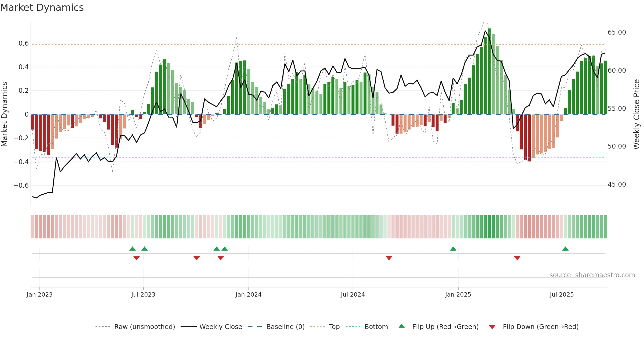Click the Jan 2025 x-axis label
The height and width of the screenshot is (362, 644).
[458, 294]
